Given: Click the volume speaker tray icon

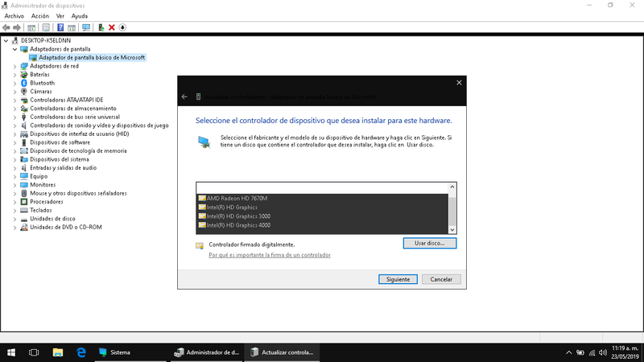Looking at the screenshot, I should point(603,352).
